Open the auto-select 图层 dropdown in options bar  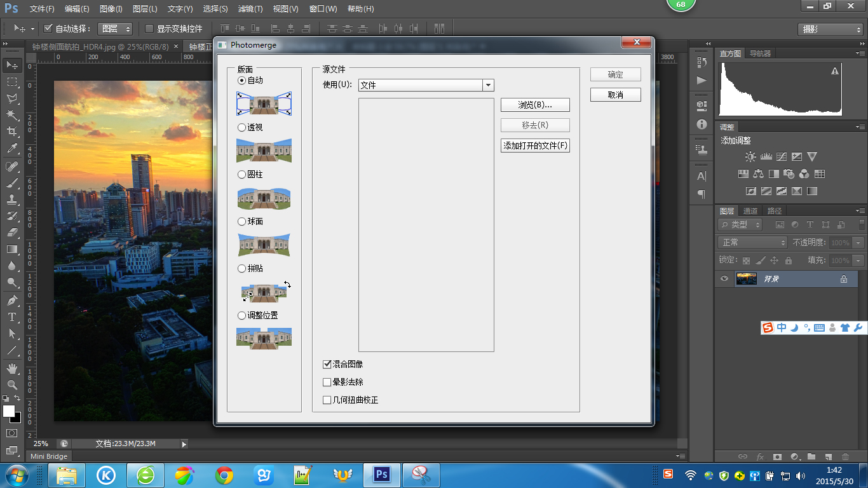click(115, 29)
